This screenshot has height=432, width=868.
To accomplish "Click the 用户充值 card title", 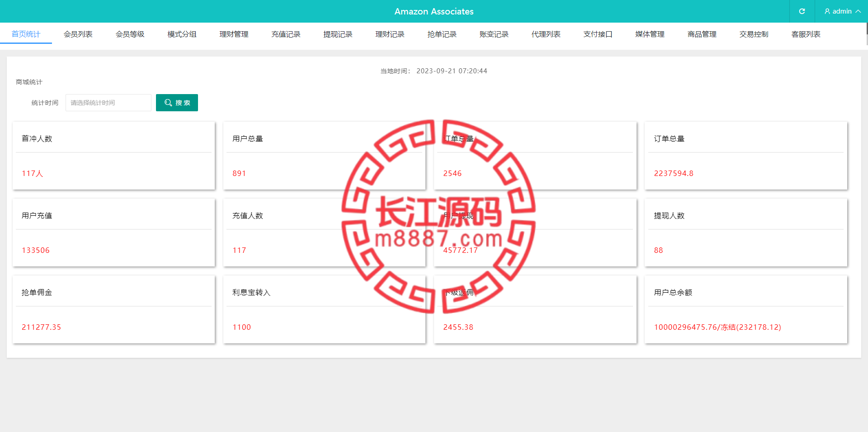I will pyautogui.click(x=37, y=216).
